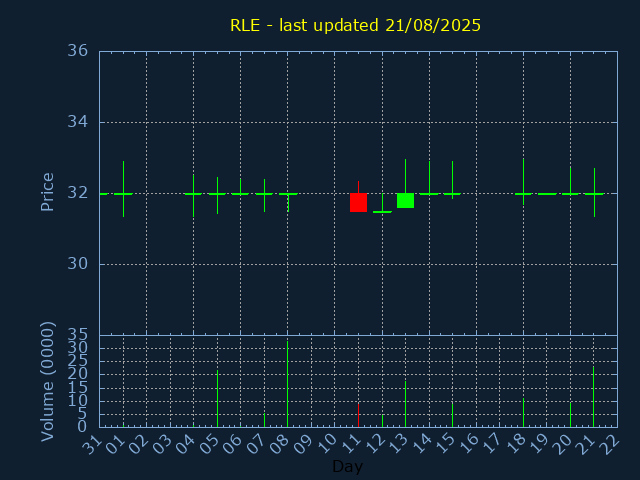Click the x-axis day label '20'
Image resolution: width=640 pixels, height=480 pixels.
563,443
